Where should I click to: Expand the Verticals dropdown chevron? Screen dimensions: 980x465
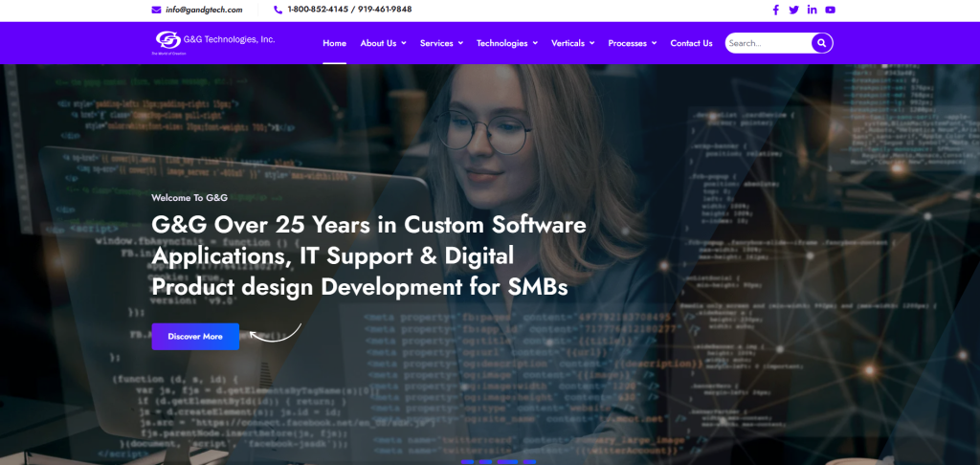(x=591, y=43)
